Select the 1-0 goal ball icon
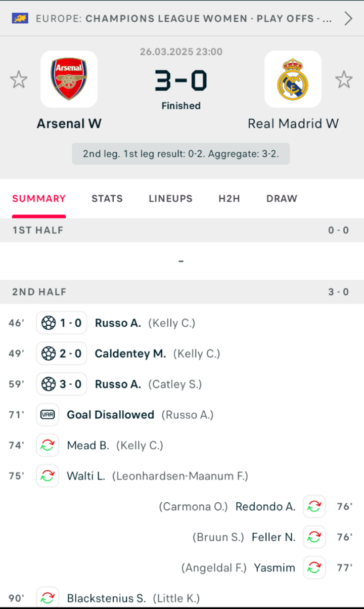 (49, 323)
